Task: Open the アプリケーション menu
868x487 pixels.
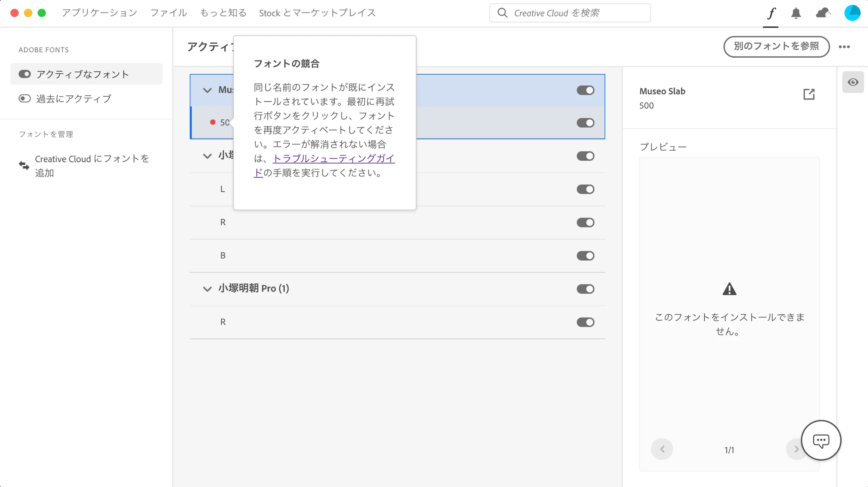Action: coord(100,13)
